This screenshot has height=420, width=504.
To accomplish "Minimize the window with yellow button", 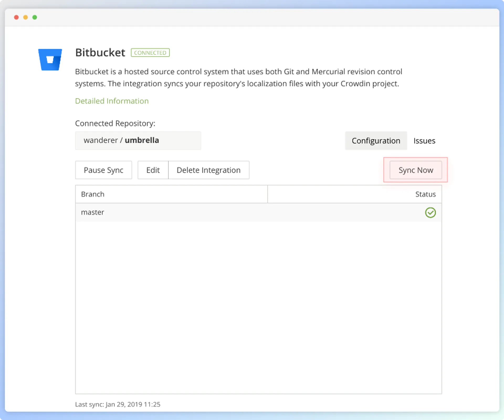I will [x=25, y=17].
